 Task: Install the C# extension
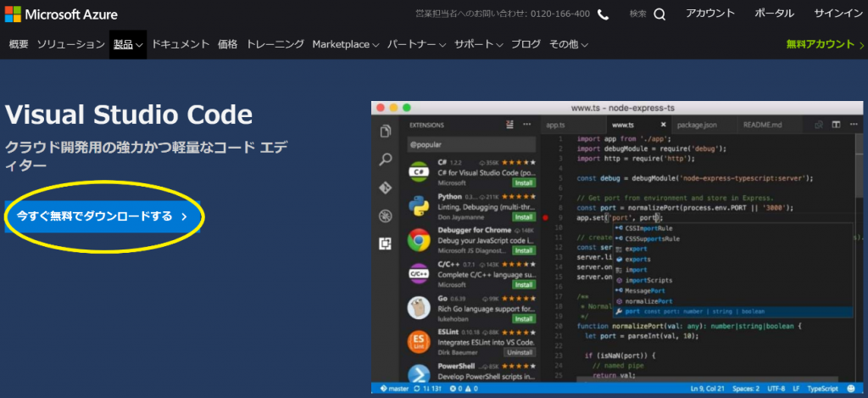click(x=524, y=183)
